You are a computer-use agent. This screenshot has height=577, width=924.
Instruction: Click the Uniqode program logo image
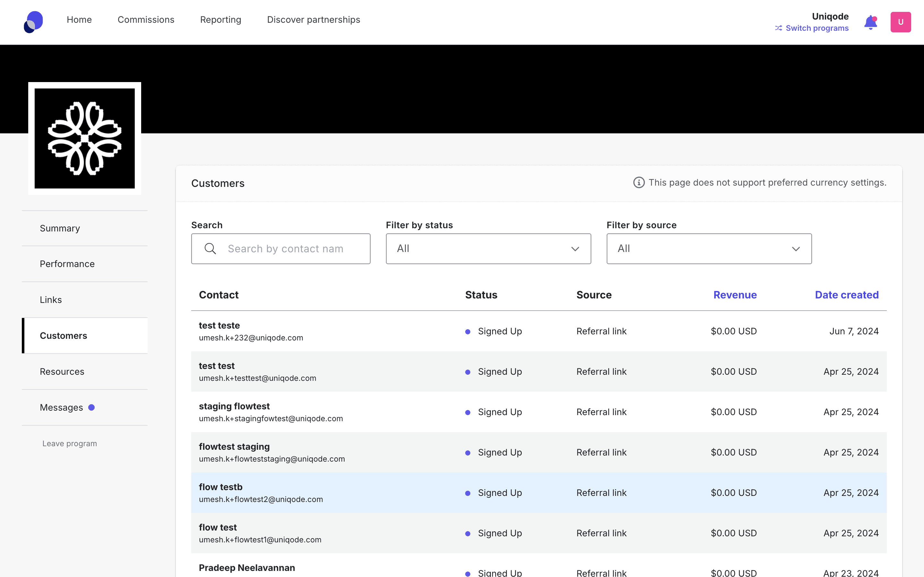click(x=85, y=138)
